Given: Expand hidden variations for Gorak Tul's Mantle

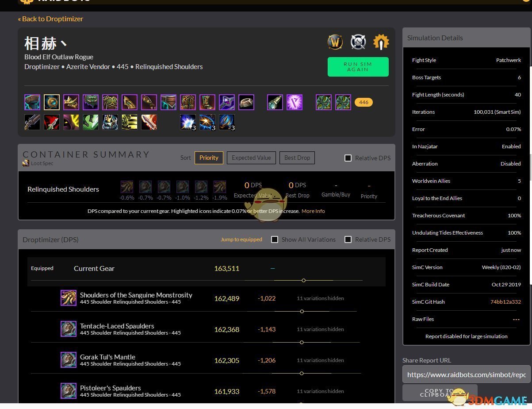Looking at the screenshot, I should click(x=320, y=360).
